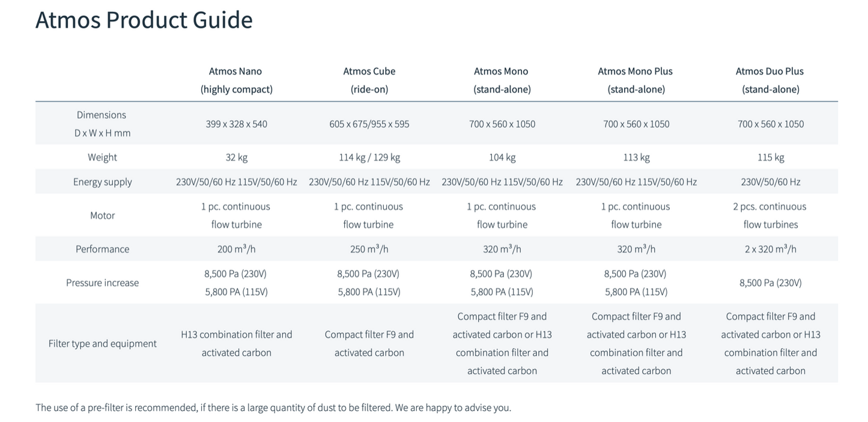Select the 605 x 675/955 x 595 cell
This screenshot has height=422, width=868.
pyautogui.click(x=369, y=124)
